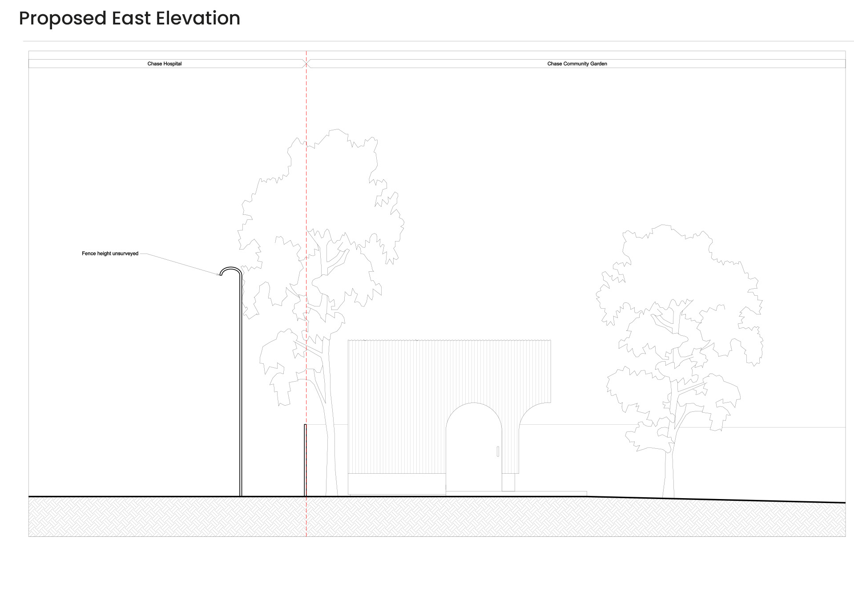The height and width of the screenshot is (616, 854).
Task: Click the door handle on the arched door
Action: click(x=498, y=451)
